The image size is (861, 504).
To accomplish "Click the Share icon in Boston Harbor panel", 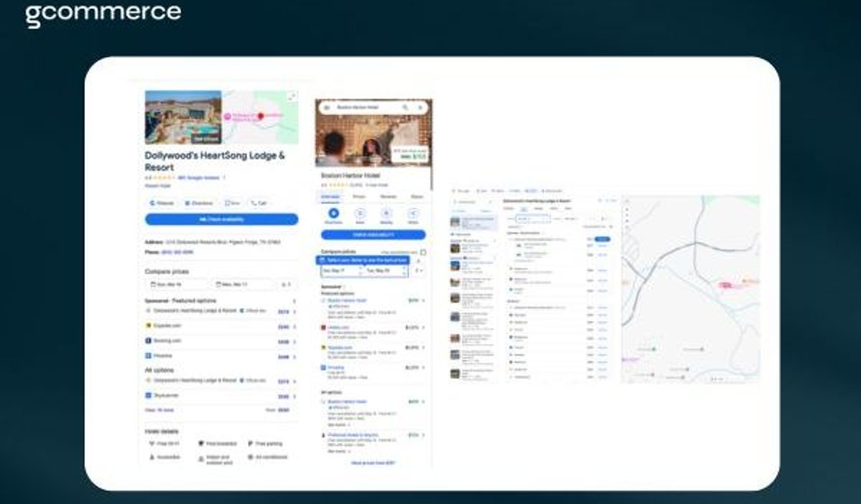I will (x=413, y=214).
